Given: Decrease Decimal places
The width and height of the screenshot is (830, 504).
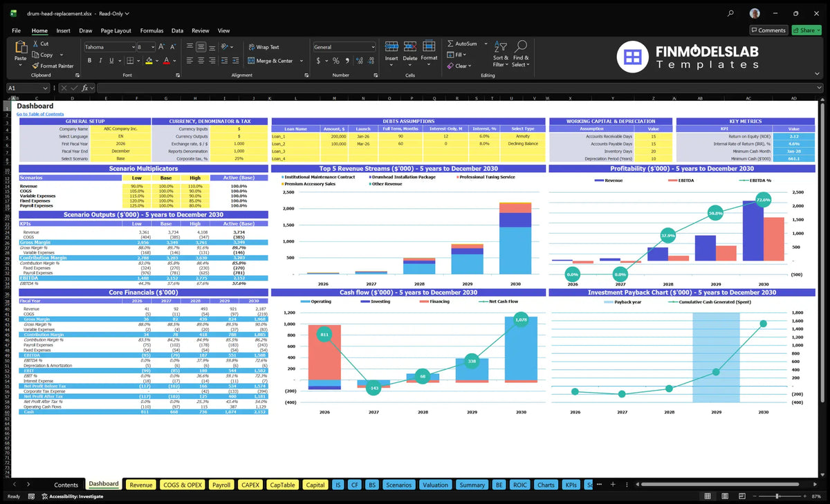Looking at the screenshot, I should pos(370,61).
